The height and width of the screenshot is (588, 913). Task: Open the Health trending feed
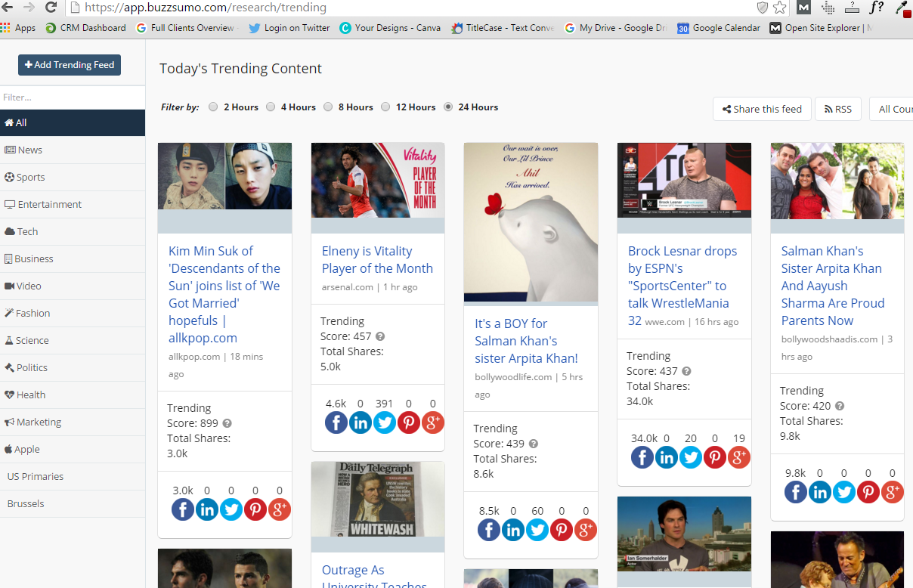73,395
